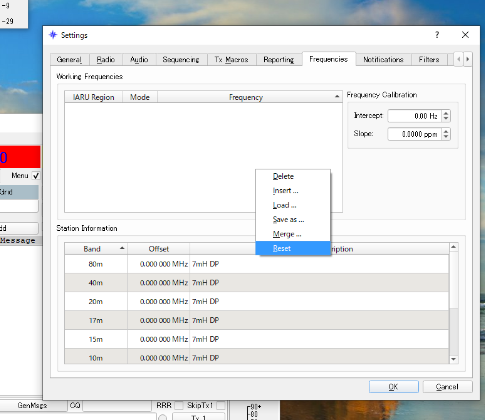Switch to the Radio tab
Viewport: 485px width, 420px height.
[x=106, y=60]
